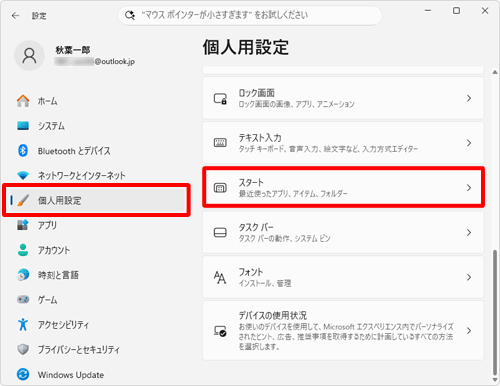
Task: Open アクセシビリティ settings category
Action: [97, 324]
